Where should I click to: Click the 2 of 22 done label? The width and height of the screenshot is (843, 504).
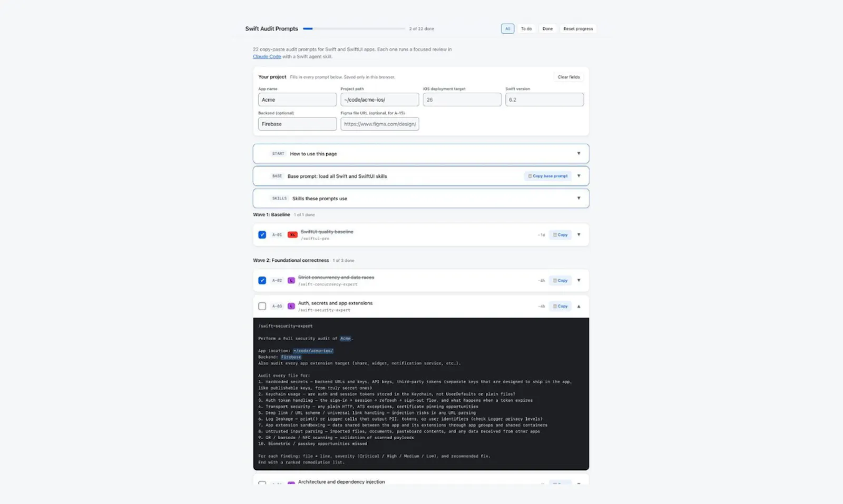pyautogui.click(x=421, y=29)
